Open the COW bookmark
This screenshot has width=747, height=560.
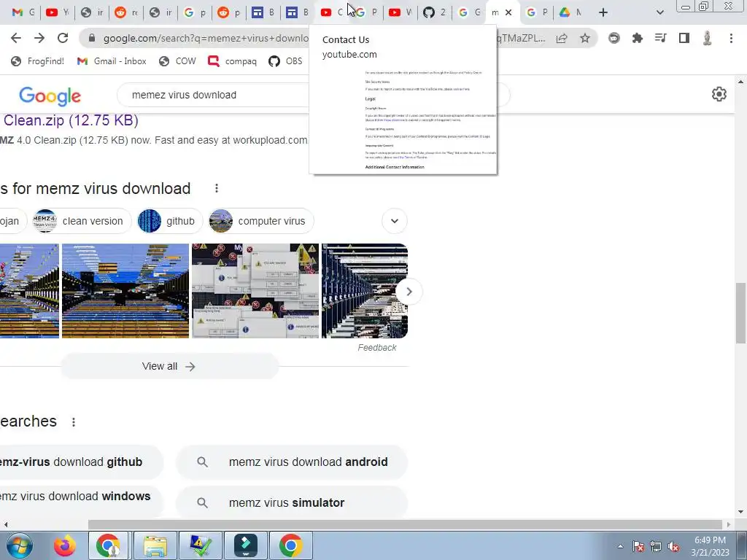tap(178, 61)
